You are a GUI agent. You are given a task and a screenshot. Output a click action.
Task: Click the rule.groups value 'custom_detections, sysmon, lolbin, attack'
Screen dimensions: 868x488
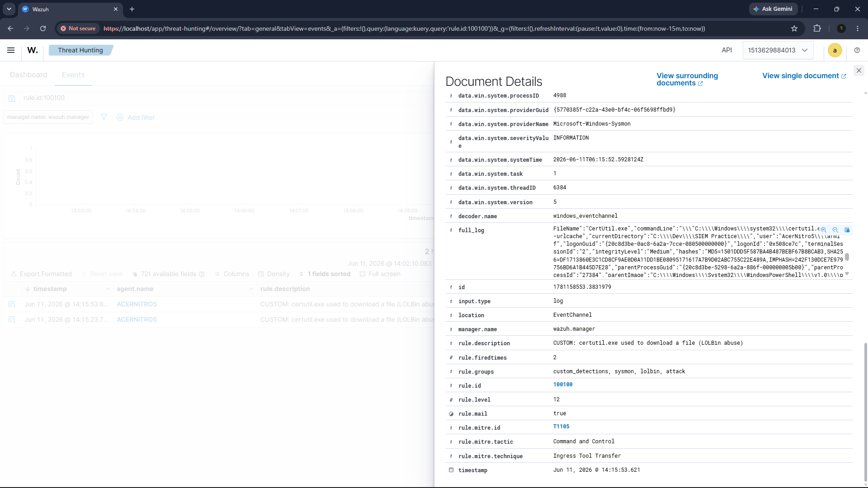[x=619, y=371]
